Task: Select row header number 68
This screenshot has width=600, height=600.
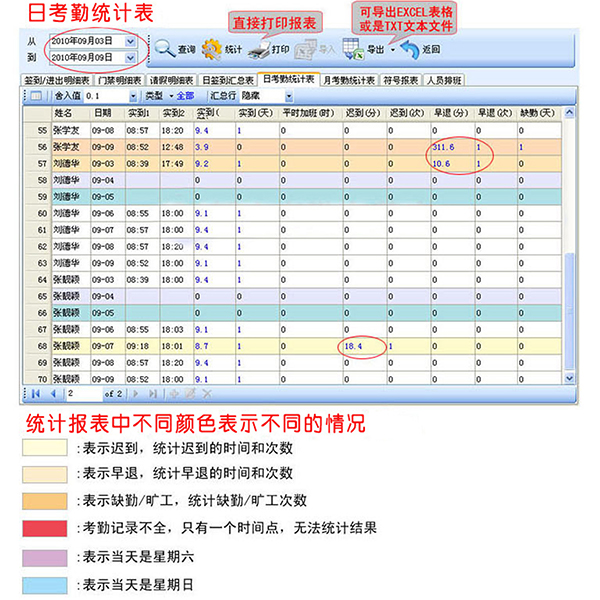Action: (x=38, y=346)
